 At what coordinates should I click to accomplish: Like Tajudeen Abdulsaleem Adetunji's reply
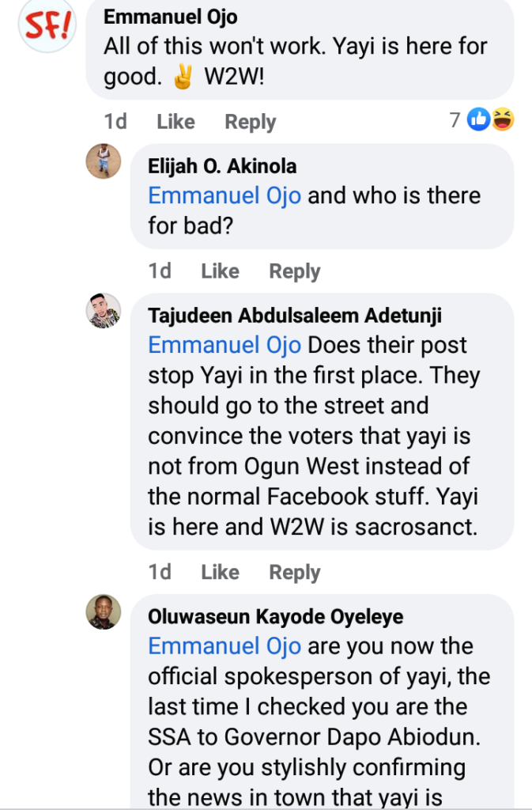(x=220, y=572)
